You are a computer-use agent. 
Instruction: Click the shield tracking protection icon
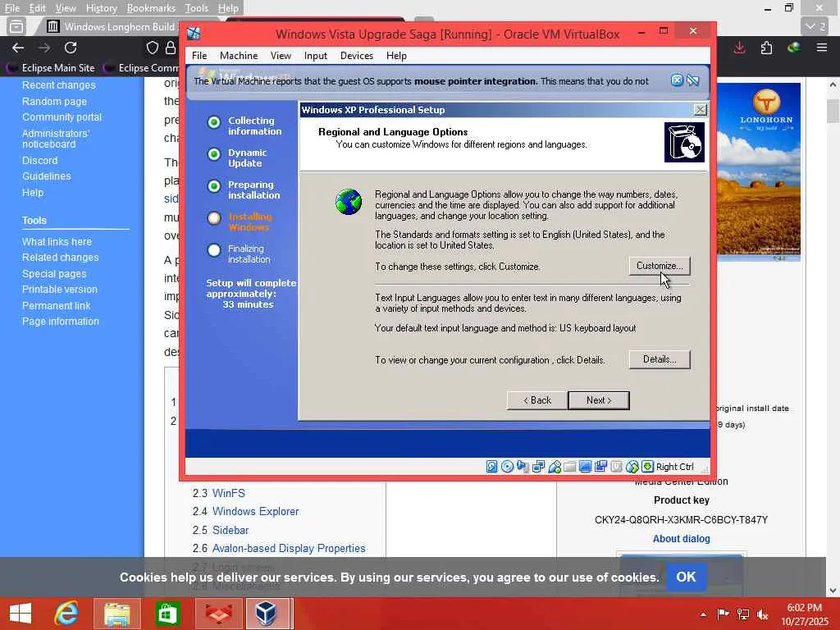click(x=153, y=48)
